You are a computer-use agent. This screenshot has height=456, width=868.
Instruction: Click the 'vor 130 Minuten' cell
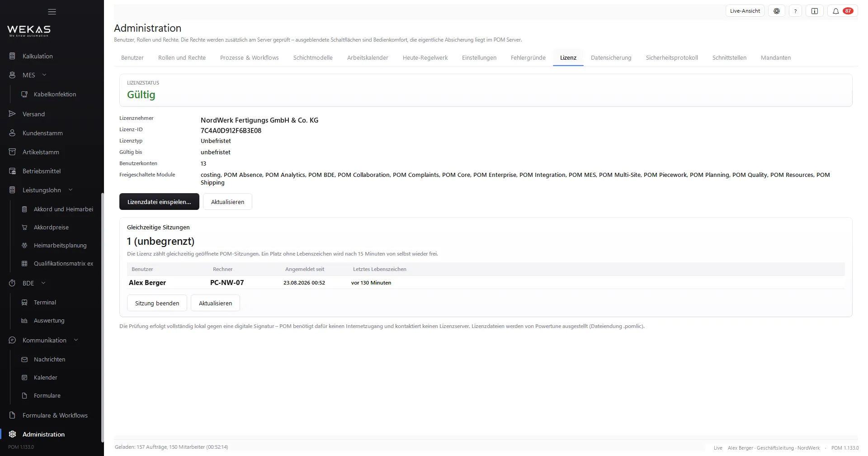(x=371, y=283)
